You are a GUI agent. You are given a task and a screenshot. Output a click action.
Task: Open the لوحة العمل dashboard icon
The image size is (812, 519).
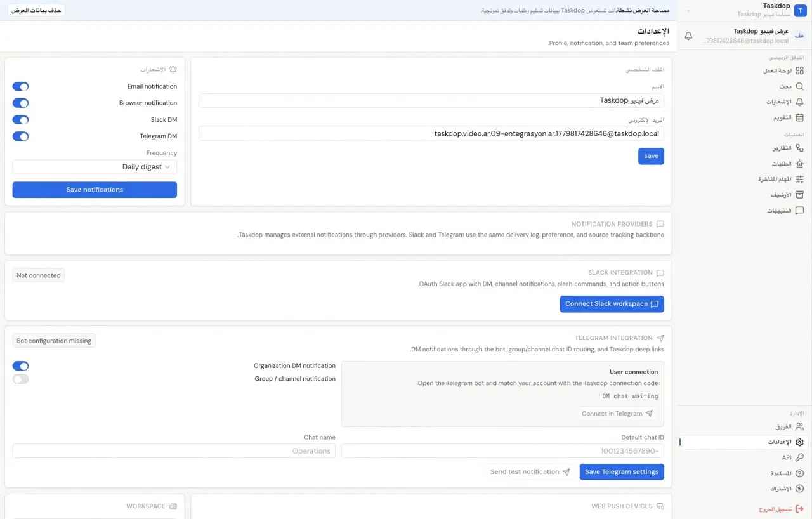click(x=799, y=71)
